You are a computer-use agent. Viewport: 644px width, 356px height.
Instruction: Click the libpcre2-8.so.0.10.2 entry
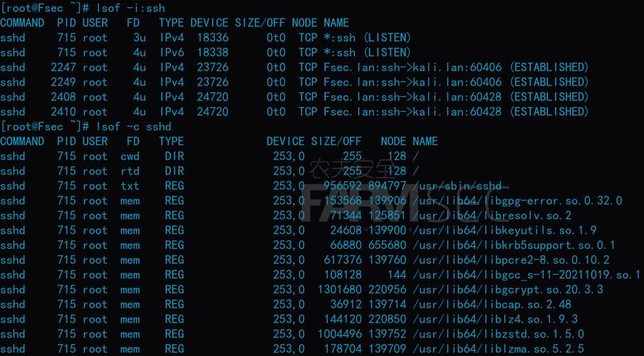click(511, 260)
